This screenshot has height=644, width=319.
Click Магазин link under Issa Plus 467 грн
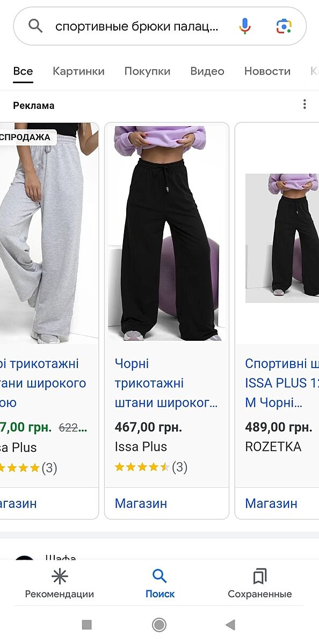point(141,503)
